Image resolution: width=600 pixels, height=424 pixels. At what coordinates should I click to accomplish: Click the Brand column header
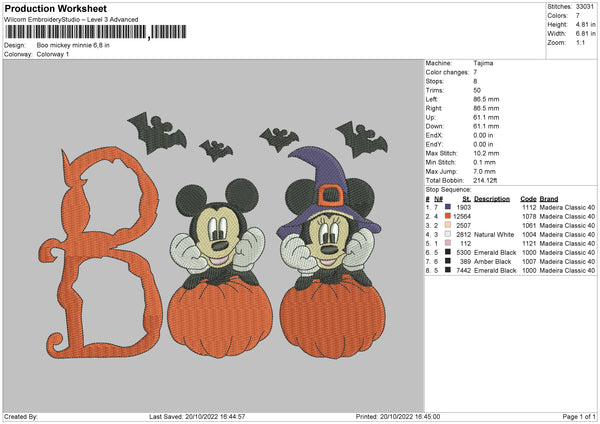click(548, 198)
